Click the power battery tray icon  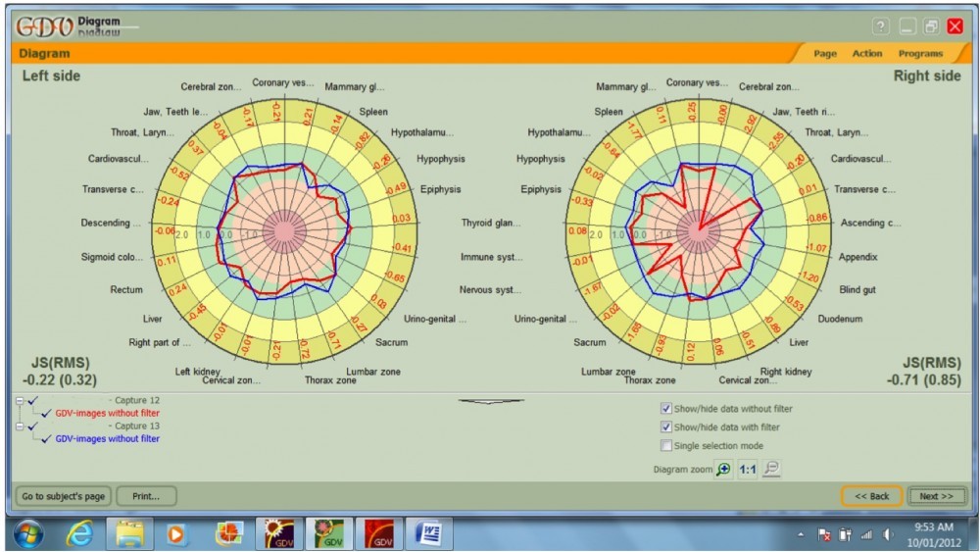pyautogui.click(x=845, y=534)
